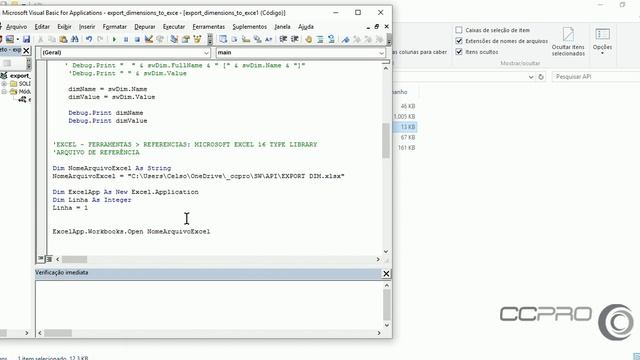Click the code window horizontal scrollbar thumb

pyautogui.click(x=74, y=259)
